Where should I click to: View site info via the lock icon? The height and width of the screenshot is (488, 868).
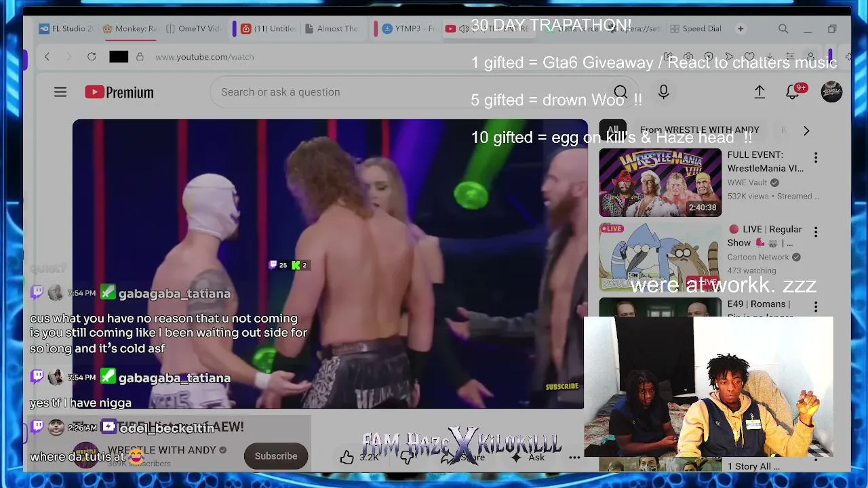[140, 57]
